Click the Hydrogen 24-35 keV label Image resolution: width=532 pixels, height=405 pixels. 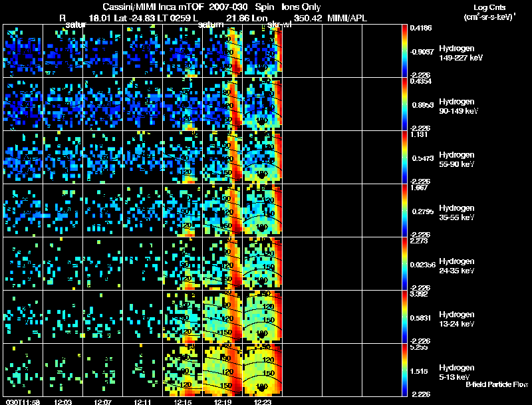pos(456,265)
